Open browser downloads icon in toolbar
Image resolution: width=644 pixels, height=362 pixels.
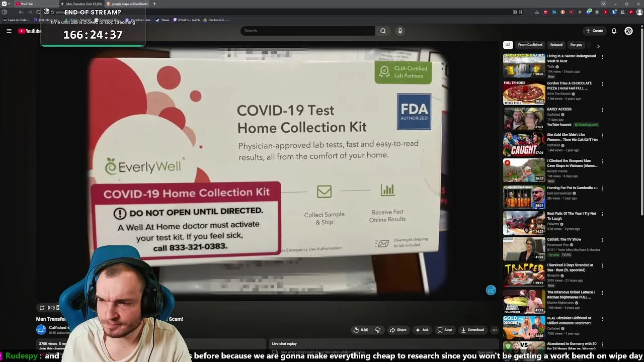pos(537,12)
